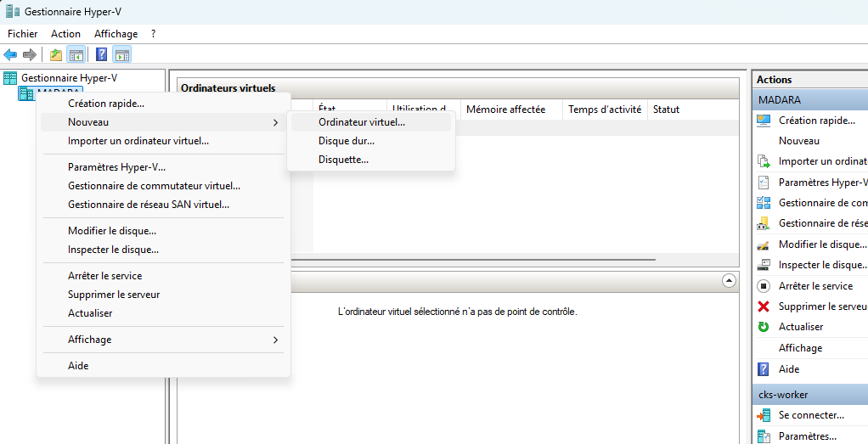Open the Affichage menu in menu bar
This screenshot has height=444, width=868.
coord(116,34)
